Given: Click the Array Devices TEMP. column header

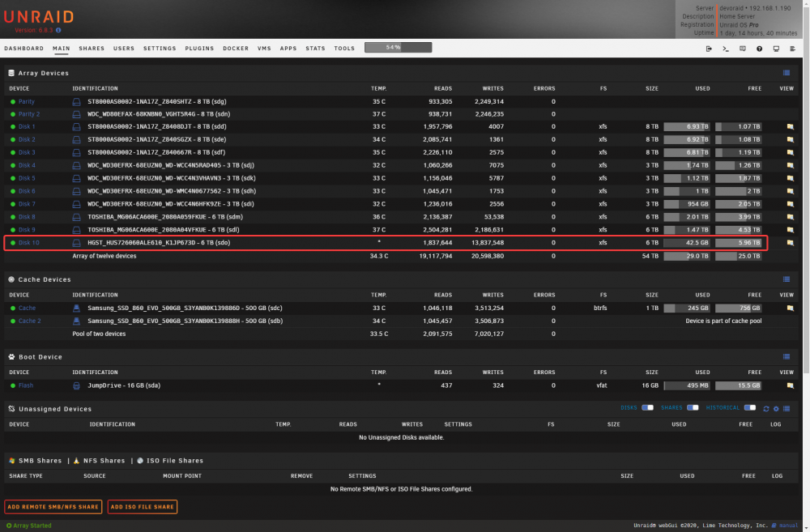Looking at the screenshot, I should [x=378, y=88].
